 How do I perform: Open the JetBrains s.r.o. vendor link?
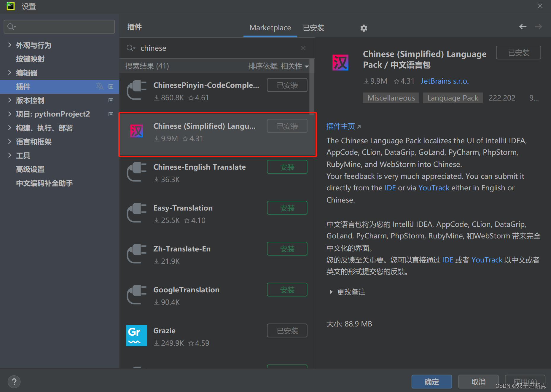pyautogui.click(x=445, y=81)
